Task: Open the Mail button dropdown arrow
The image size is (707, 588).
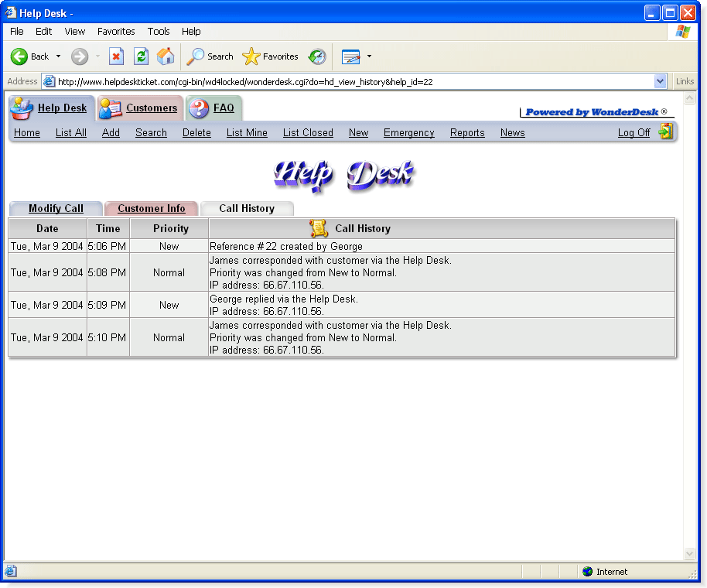Action: pyautogui.click(x=369, y=56)
